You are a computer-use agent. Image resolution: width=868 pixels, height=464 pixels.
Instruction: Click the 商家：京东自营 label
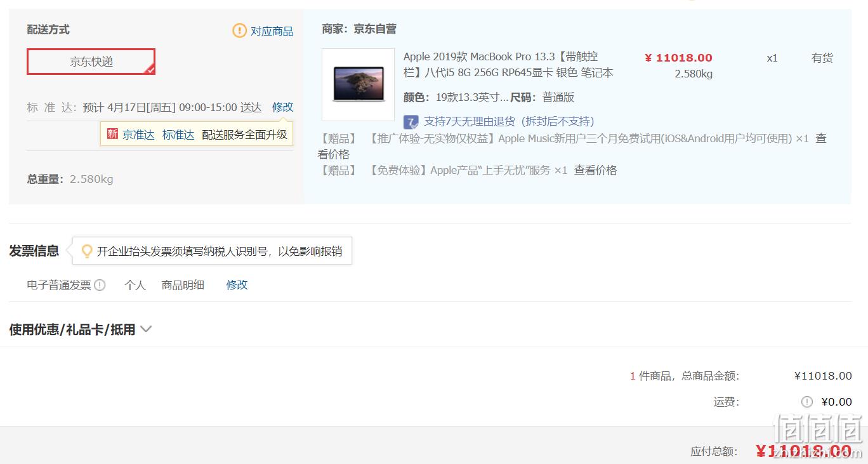click(359, 29)
